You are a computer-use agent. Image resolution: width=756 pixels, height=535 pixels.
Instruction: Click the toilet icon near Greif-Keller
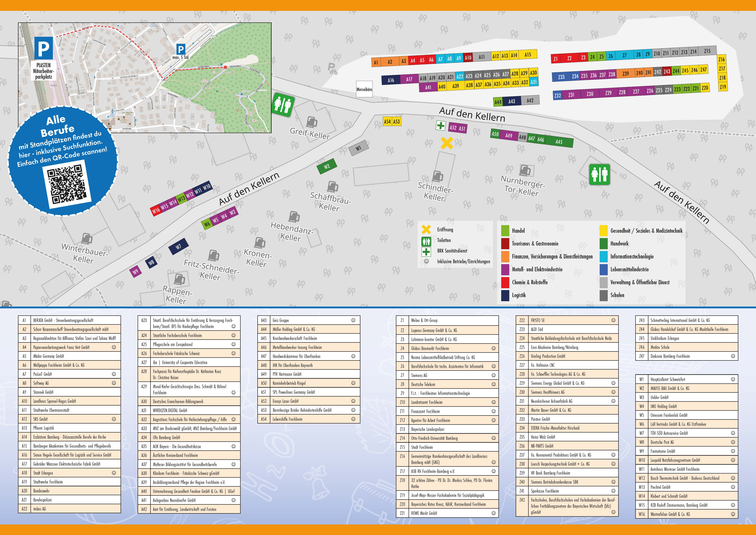283,105
